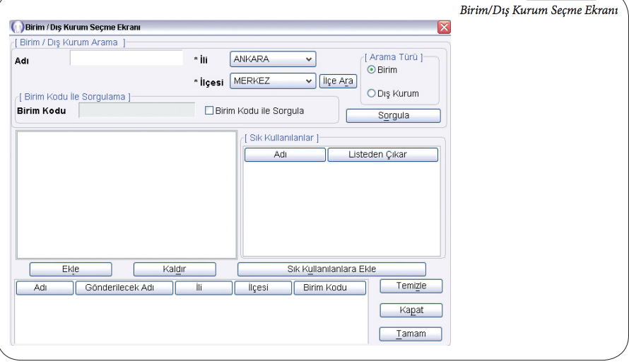Click the Kapat button

pos(411,310)
